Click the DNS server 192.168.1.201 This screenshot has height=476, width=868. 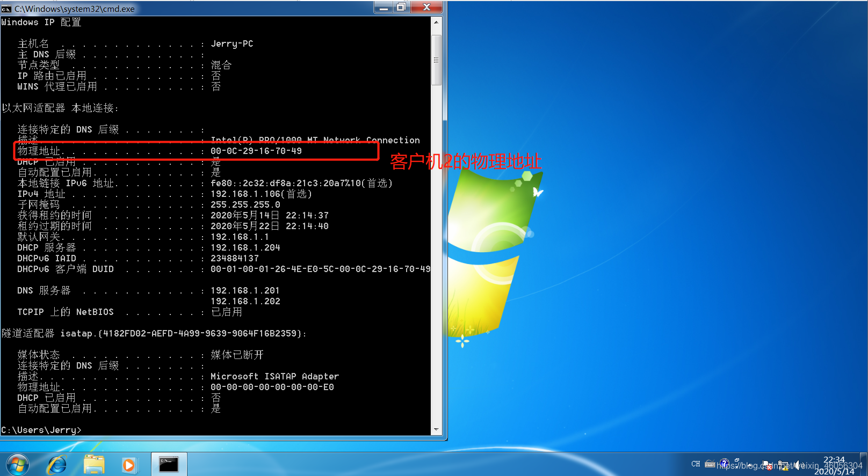(245, 290)
